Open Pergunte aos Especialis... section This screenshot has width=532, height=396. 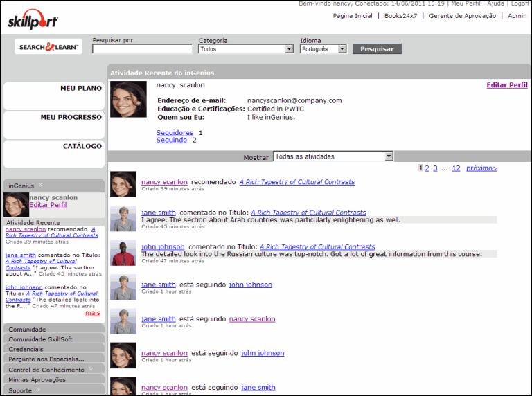pyautogui.click(x=54, y=359)
